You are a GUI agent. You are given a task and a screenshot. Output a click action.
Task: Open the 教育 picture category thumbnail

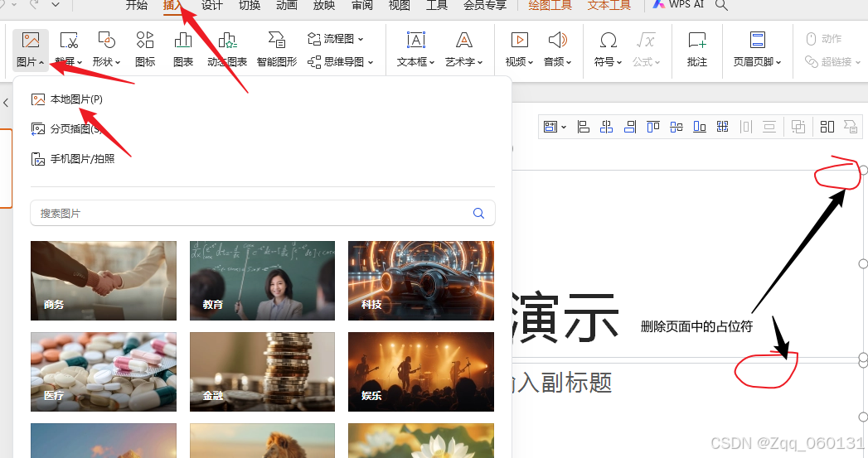pyautogui.click(x=263, y=281)
